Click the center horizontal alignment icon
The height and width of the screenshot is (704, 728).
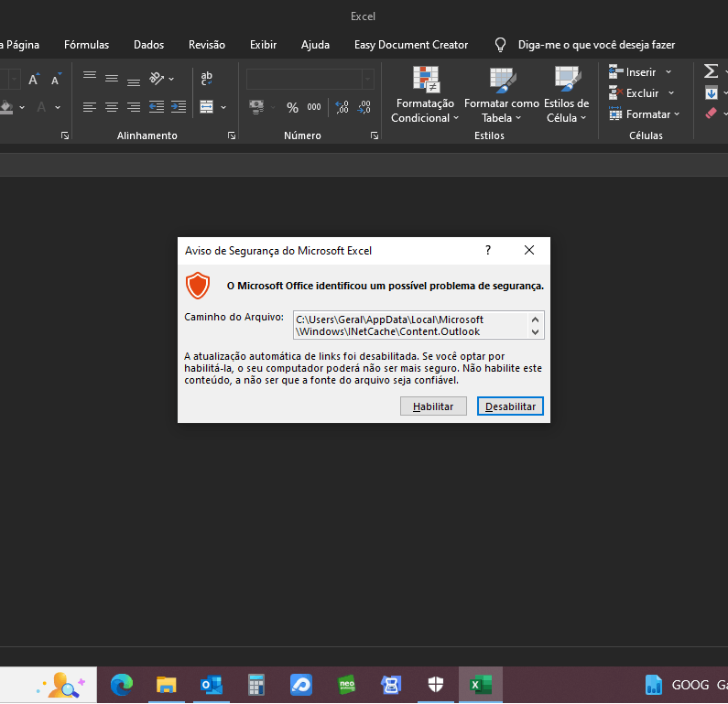coord(112,107)
